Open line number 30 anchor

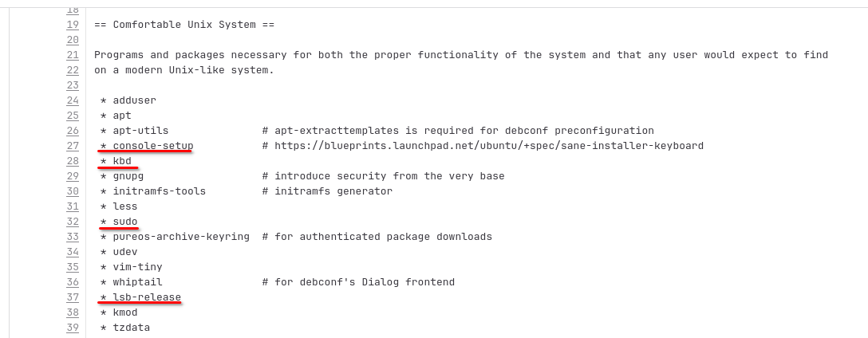point(73,191)
